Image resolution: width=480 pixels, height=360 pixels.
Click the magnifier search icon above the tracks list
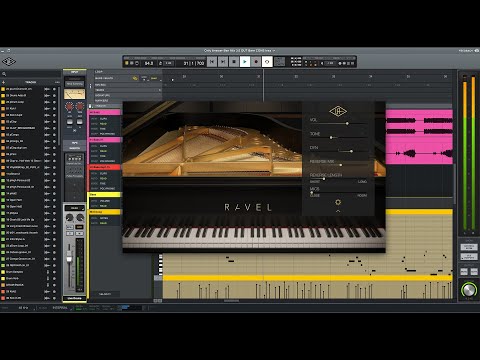tap(4, 74)
